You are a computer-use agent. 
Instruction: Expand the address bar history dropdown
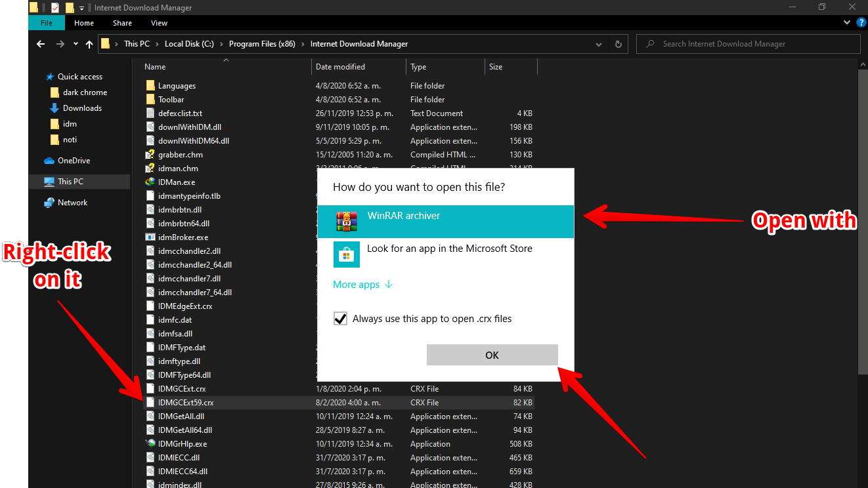coord(599,44)
